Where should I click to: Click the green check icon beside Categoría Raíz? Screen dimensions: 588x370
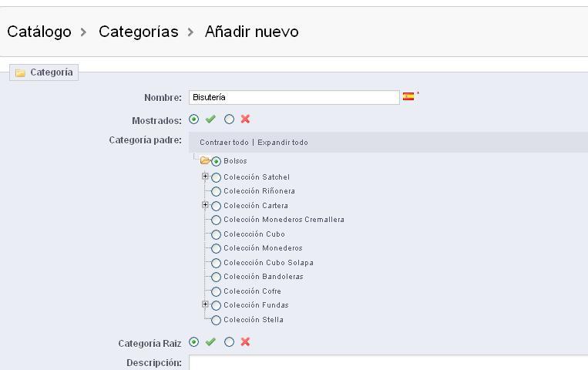tap(210, 342)
